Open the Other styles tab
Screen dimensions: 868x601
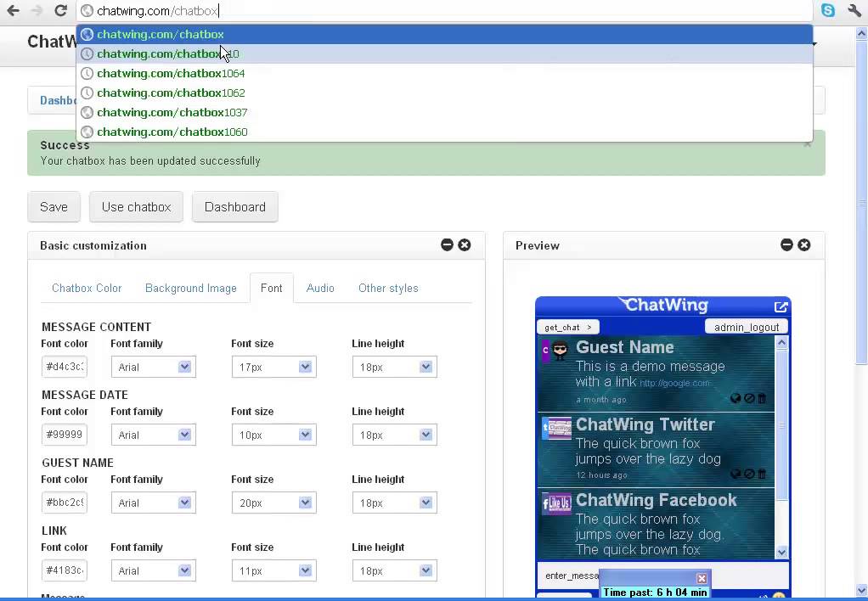pyautogui.click(x=388, y=288)
